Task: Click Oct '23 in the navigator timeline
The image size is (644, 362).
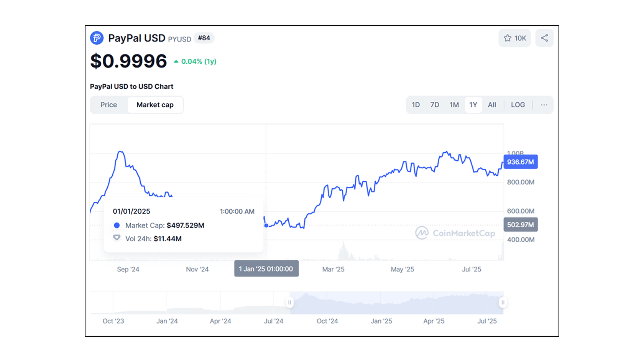Action: click(113, 321)
